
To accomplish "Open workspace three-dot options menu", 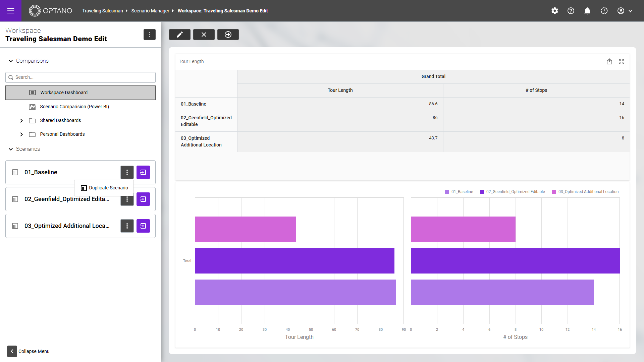I will 150,35.
